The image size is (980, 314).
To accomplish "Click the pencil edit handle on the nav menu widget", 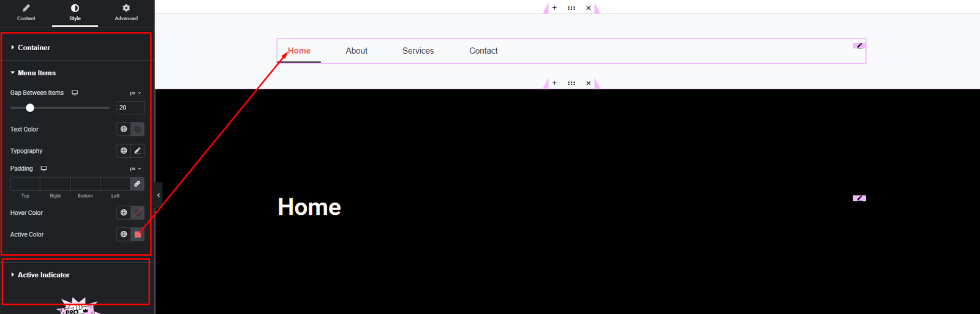I will 859,45.
